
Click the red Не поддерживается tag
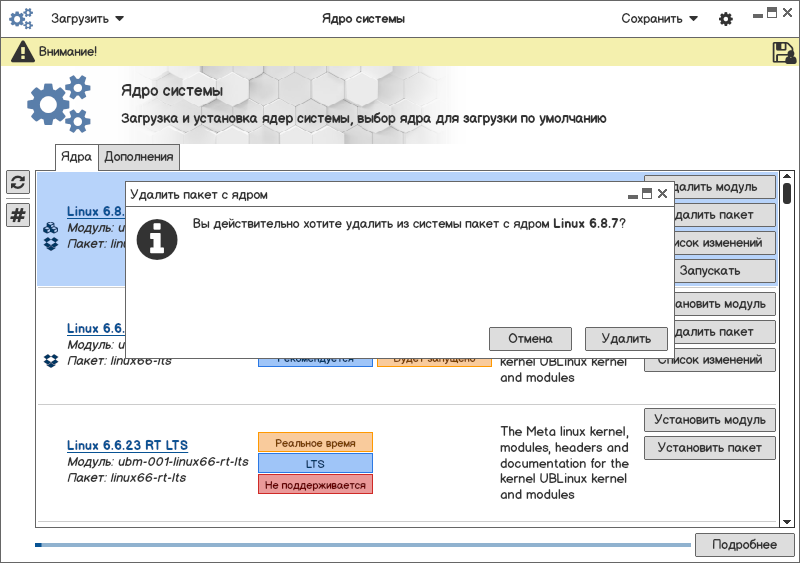315,484
